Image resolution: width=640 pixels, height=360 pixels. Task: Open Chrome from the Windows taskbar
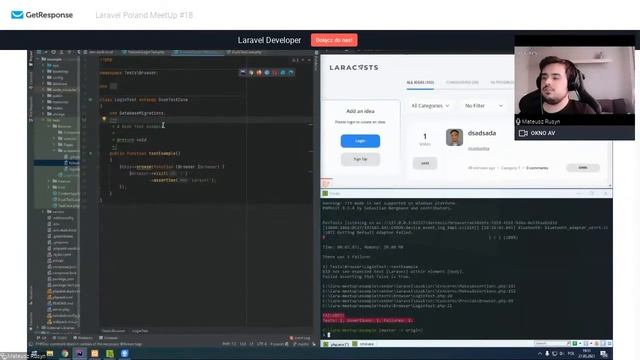pos(64,353)
